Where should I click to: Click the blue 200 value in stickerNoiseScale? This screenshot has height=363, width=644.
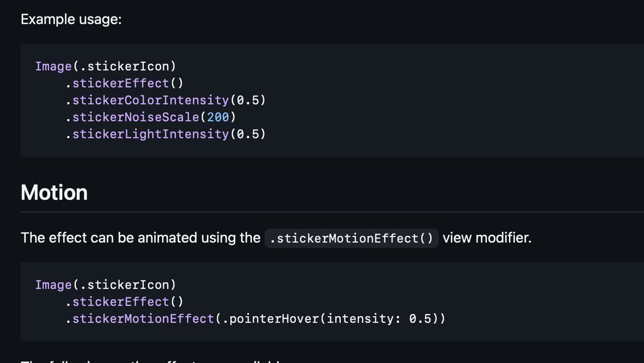tap(218, 117)
